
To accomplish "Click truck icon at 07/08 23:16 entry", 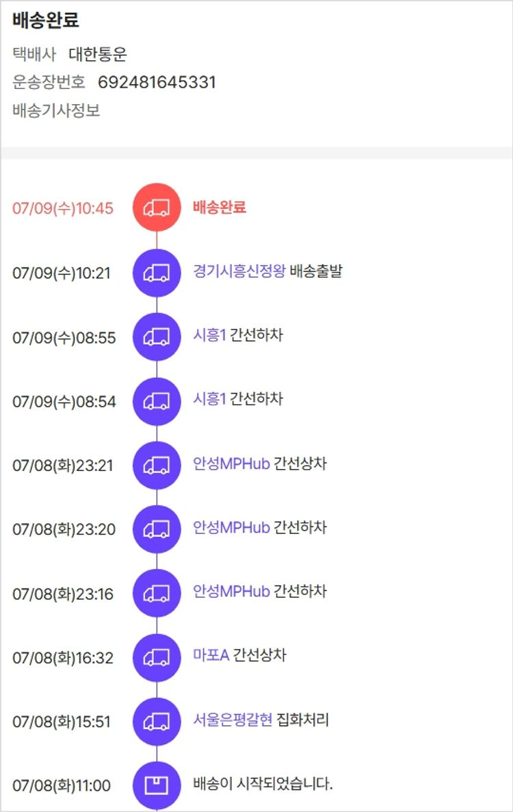I will [157, 594].
